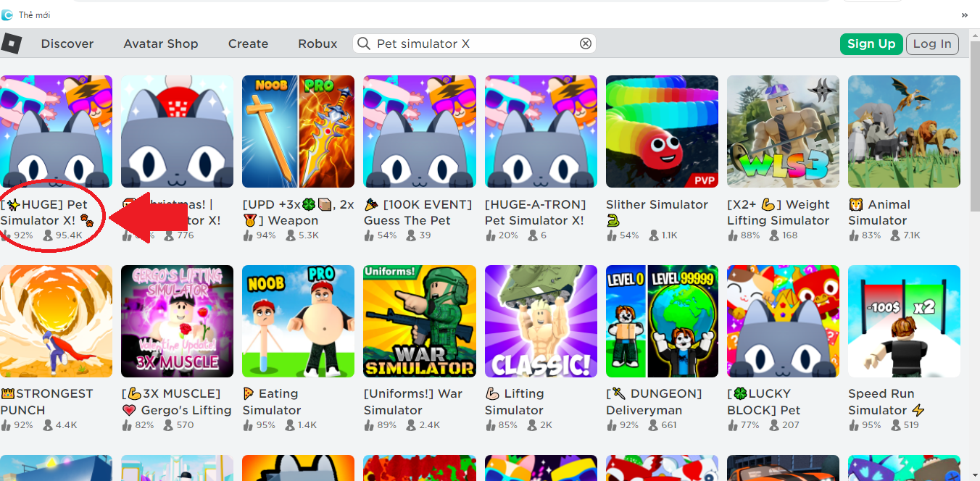The width and height of the screenshot is (980, 481).
Task: Click '[UPD +3x...] Weapon' title link
Action: (x=298, y=212)
